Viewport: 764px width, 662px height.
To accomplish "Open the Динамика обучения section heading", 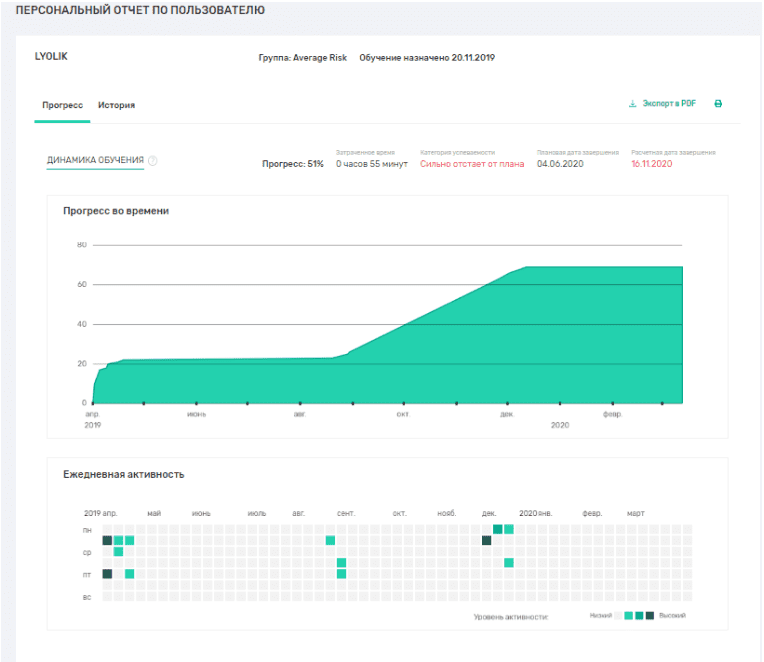I will [95, 160].
